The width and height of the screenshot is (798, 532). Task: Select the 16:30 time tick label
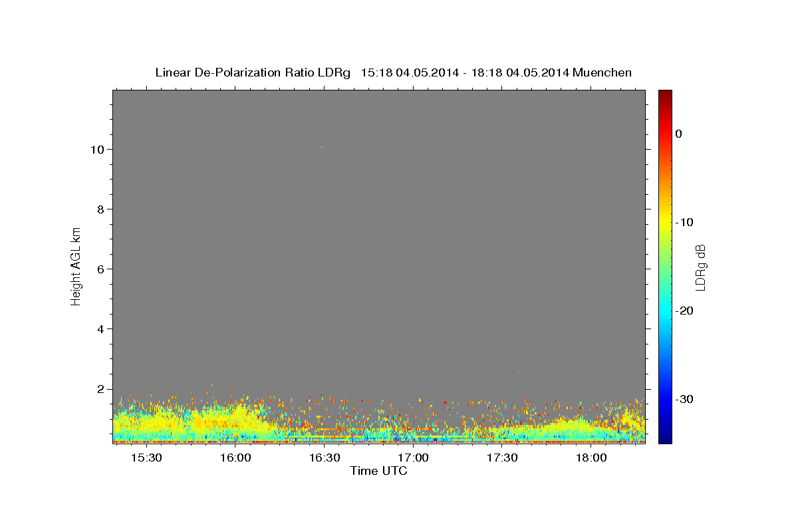pos(325,458)
